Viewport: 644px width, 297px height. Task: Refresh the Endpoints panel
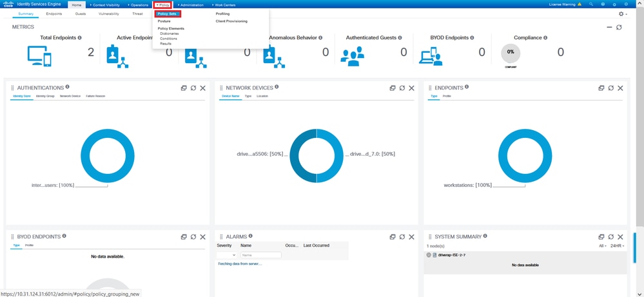tap(610, 88)
